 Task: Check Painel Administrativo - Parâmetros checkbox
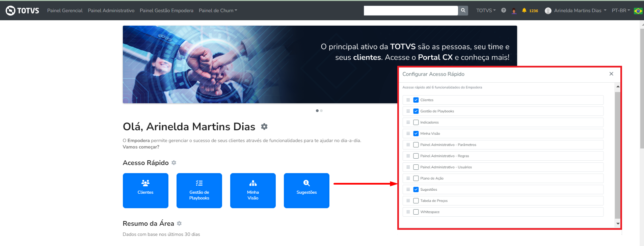point(416,144)
